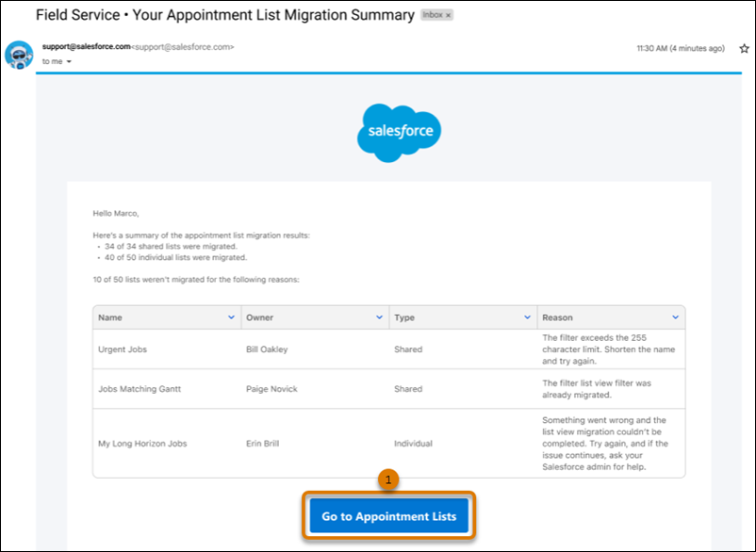Click the '255 character limit' reason text
The height and width of the screenshot is (552, 756).
tap(608, 349)
